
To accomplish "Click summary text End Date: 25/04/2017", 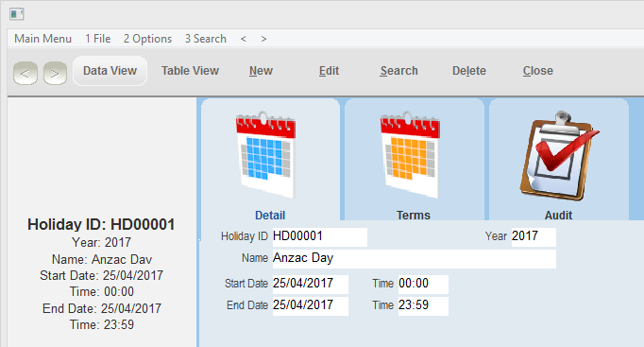I will pyautogui.click(x=102, y=309).
